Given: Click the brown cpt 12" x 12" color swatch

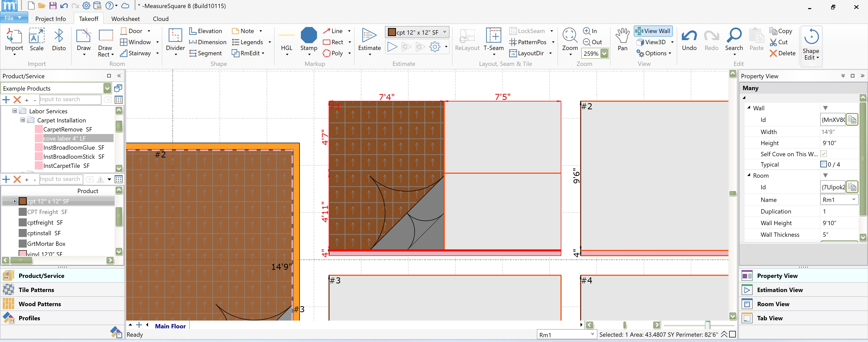Looking at the screenshot, I should 22,201.
